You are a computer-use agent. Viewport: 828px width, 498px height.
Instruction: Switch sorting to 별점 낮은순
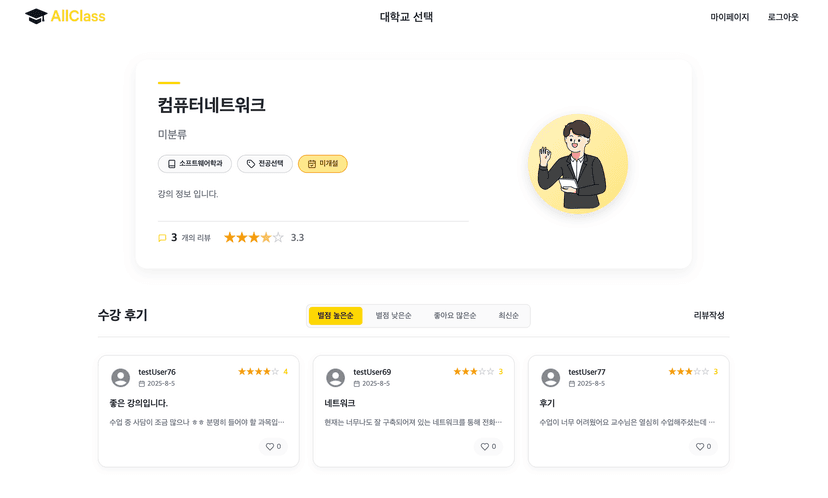coord(393,316)
